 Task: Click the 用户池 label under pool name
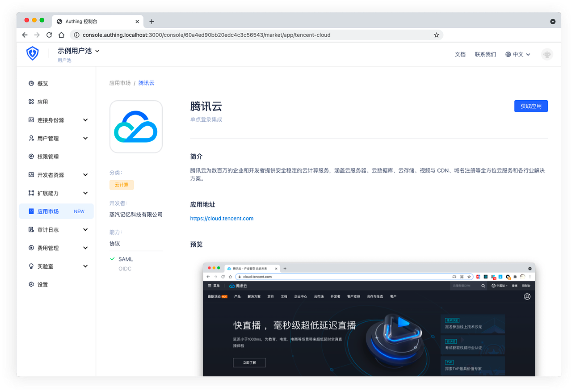pyautogui.click(x=64, y=60)
